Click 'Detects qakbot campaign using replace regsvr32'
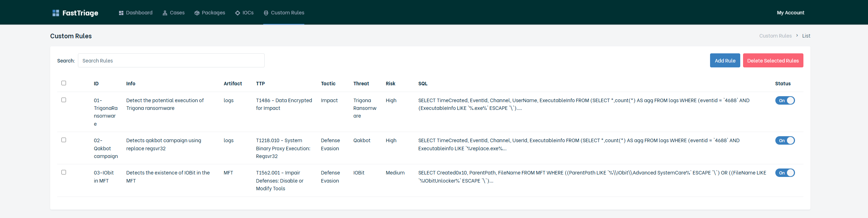Image resolution: width=868 pixels, height=218 pixels. click(x=164, y=144)
